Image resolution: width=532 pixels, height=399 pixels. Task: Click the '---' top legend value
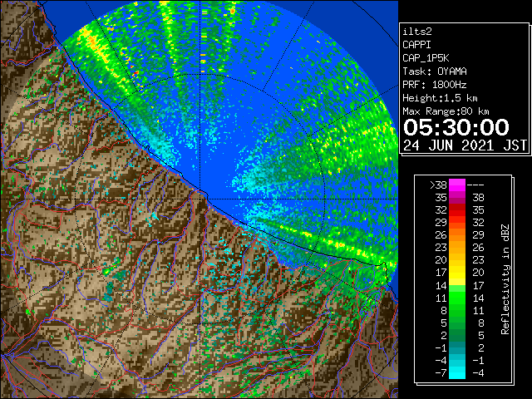[475, 185]
